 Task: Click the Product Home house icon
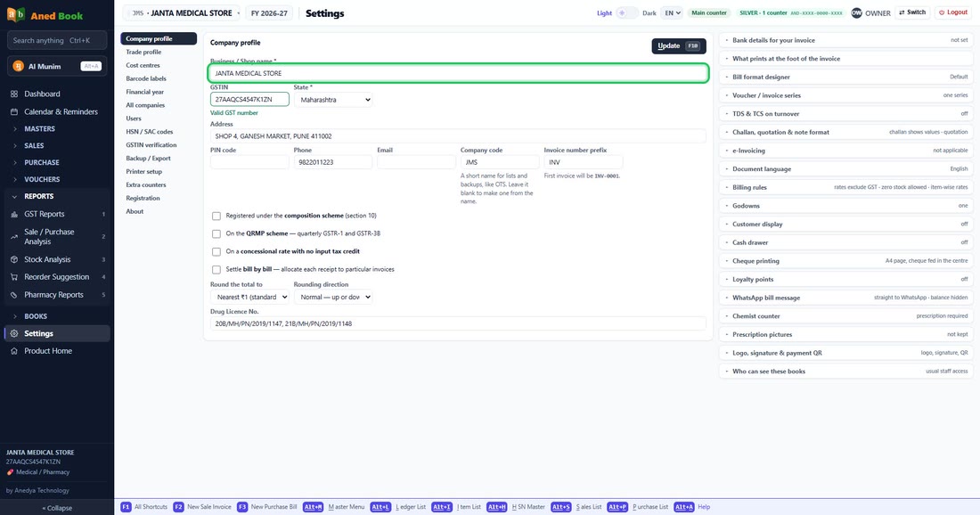pyautogui.click(x=14, y=351)
